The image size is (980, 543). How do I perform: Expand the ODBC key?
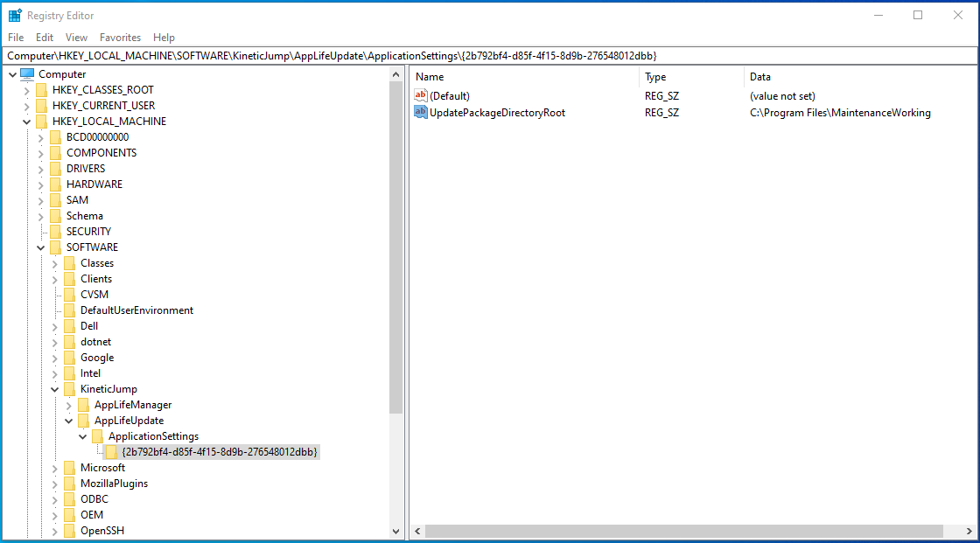coord(54,500)
